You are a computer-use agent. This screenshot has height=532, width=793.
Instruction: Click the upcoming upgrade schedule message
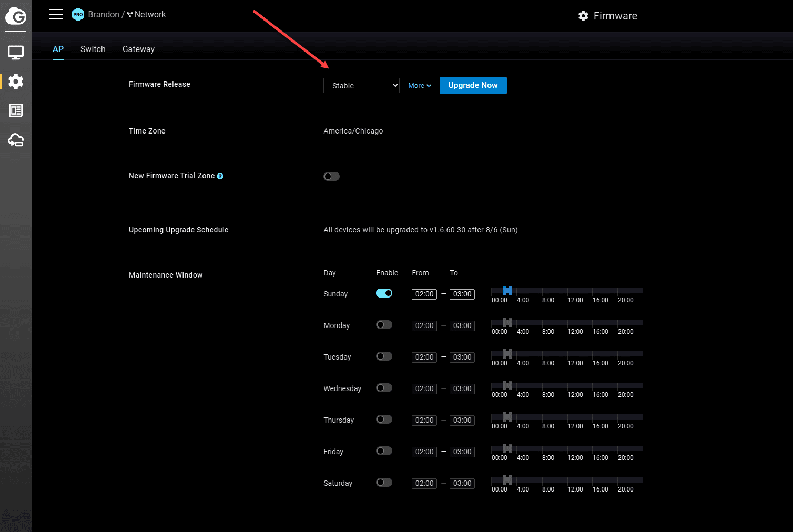(x=421, y=230)
